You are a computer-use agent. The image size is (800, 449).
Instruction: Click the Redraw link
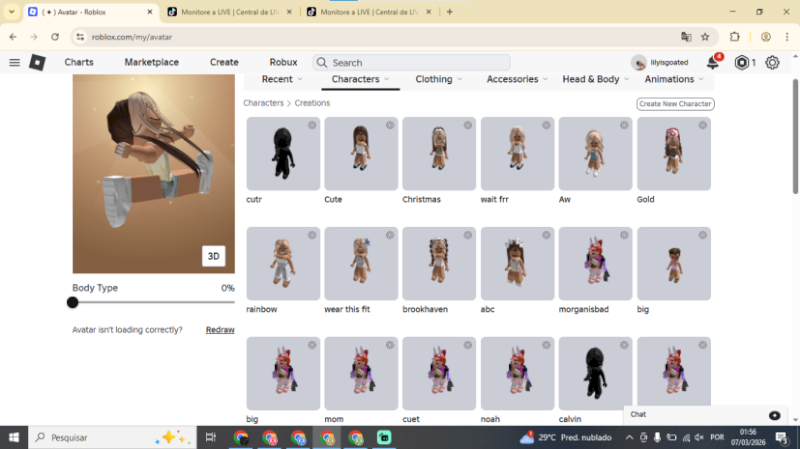220,329
